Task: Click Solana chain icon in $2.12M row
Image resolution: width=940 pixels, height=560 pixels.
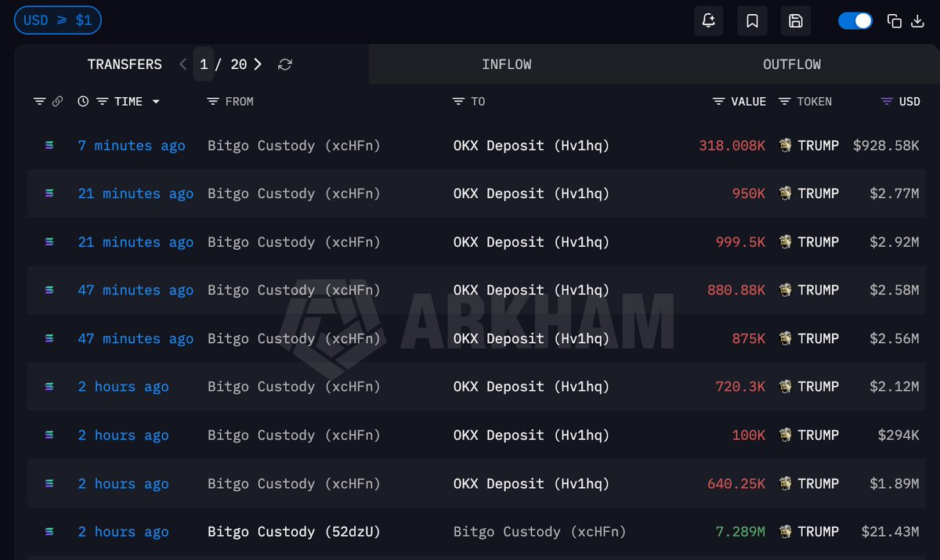Action: pos(49,387)
